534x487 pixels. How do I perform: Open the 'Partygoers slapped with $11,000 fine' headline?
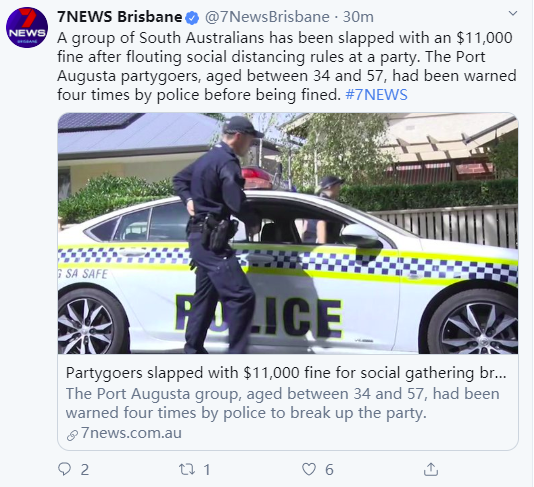pyautogui.click(x=286, y=373)
